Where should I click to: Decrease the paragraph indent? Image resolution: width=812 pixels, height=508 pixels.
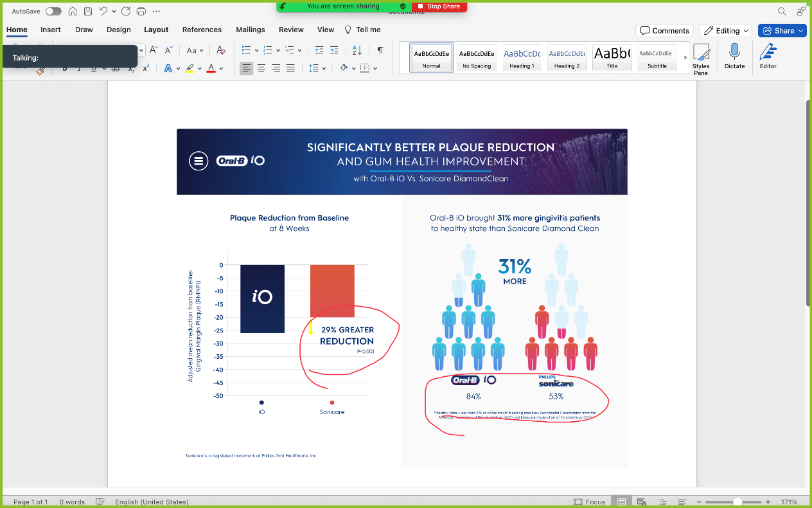click(318, 50)
